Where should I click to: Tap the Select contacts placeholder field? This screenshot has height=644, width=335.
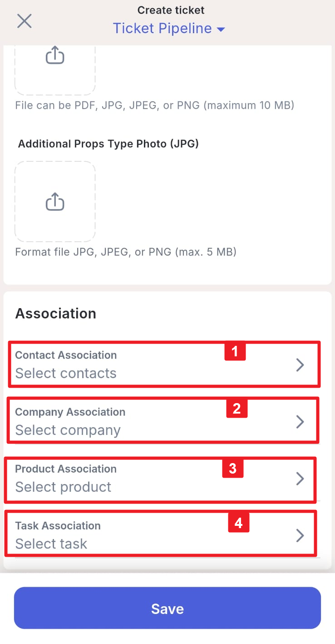point(66,373)
